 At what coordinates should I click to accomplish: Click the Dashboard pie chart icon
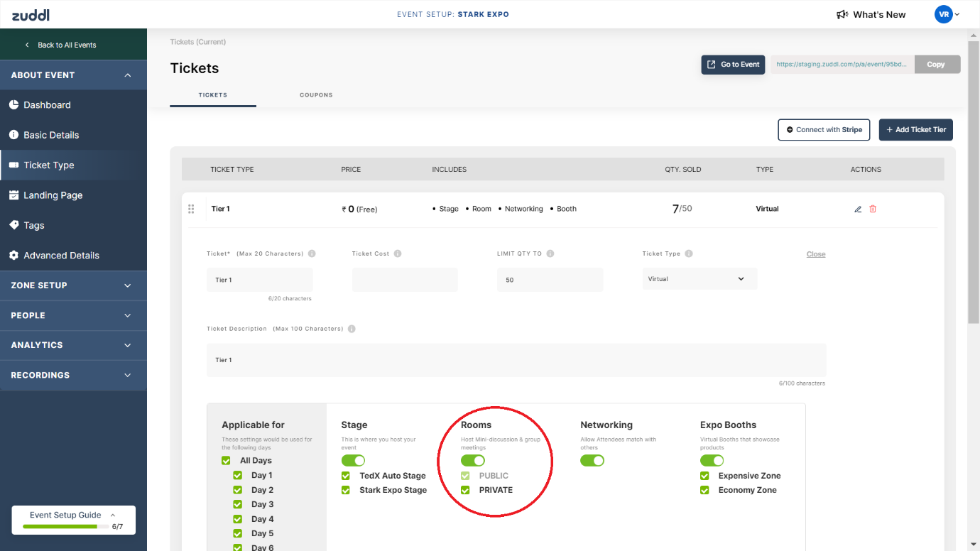[x=13, y=105]
